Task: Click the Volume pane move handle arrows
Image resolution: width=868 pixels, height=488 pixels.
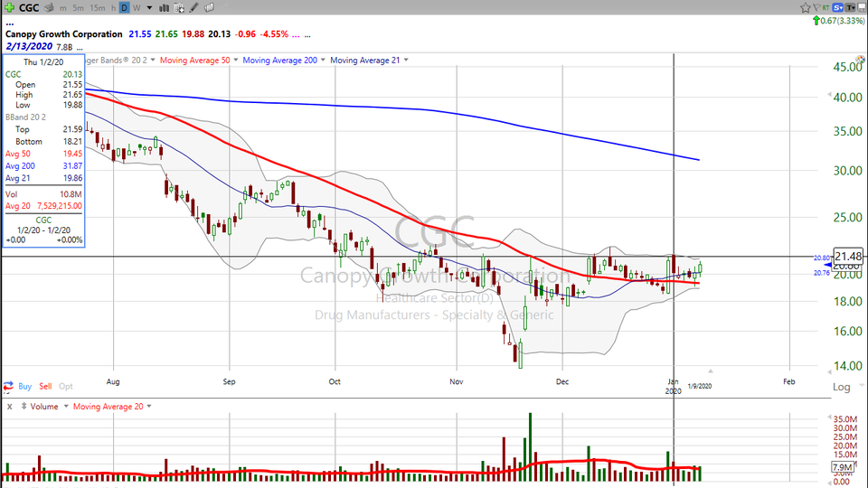Action: coord(24,407)
